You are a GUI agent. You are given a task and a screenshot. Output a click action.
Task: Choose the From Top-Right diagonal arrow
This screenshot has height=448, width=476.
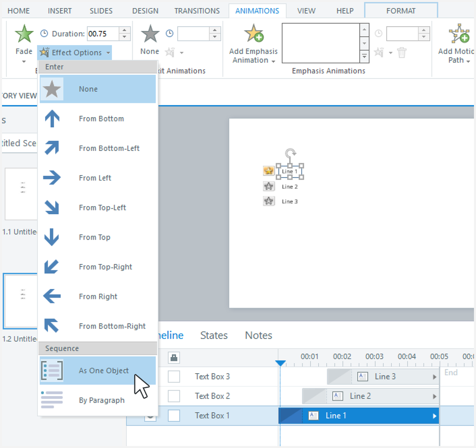tap(52, 267)
